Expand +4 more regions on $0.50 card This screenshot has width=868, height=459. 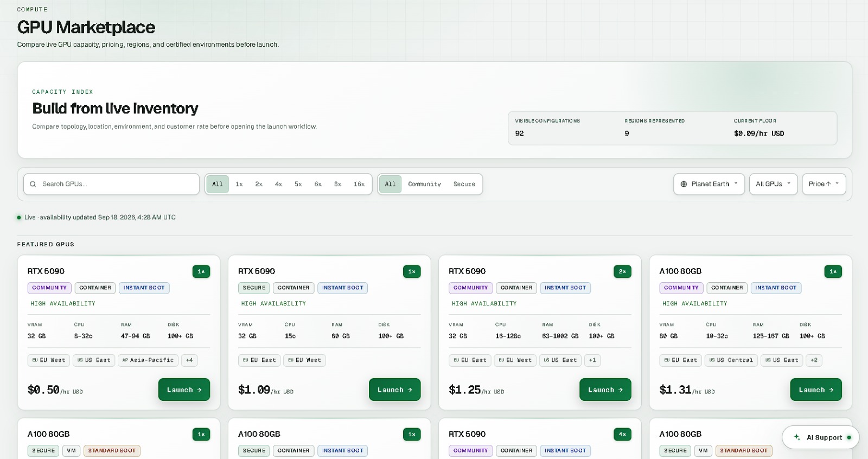[x=189, y=360]
